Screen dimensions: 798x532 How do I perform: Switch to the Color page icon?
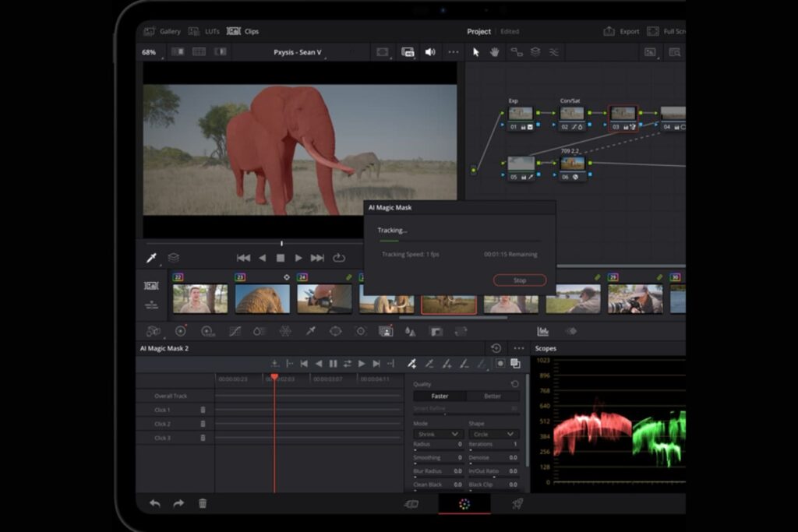point(464,504)
